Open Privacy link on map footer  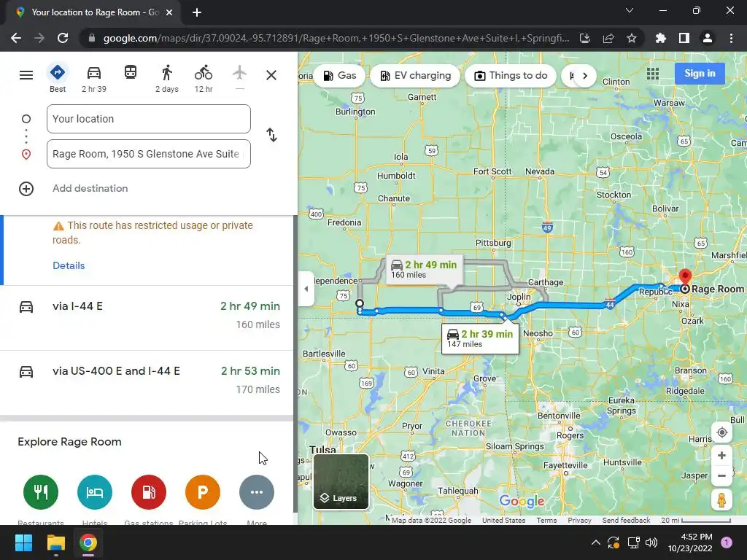[579, 521]
